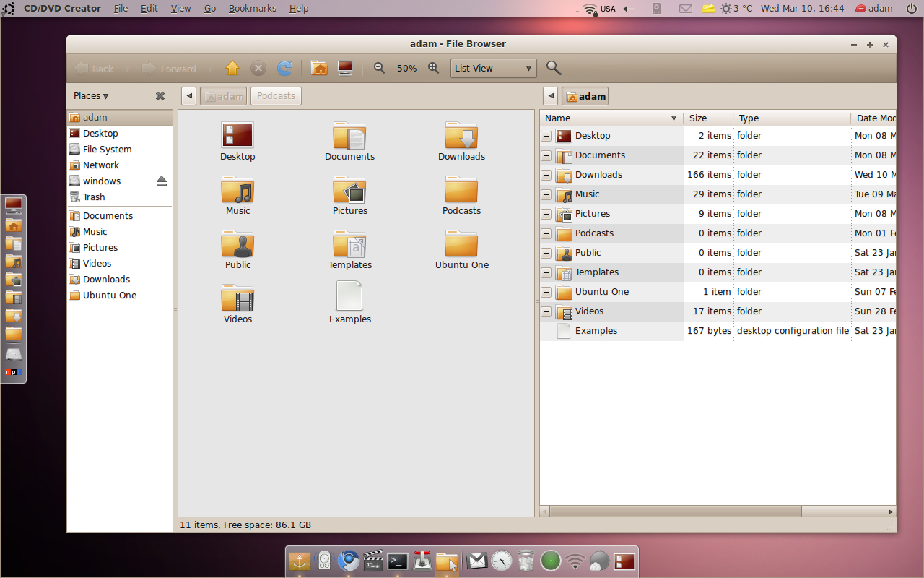The height and width of the screenshot is (578, 924).
Task: Zoom out the file view
Action: pyautogui.click(x=379, y=68)
